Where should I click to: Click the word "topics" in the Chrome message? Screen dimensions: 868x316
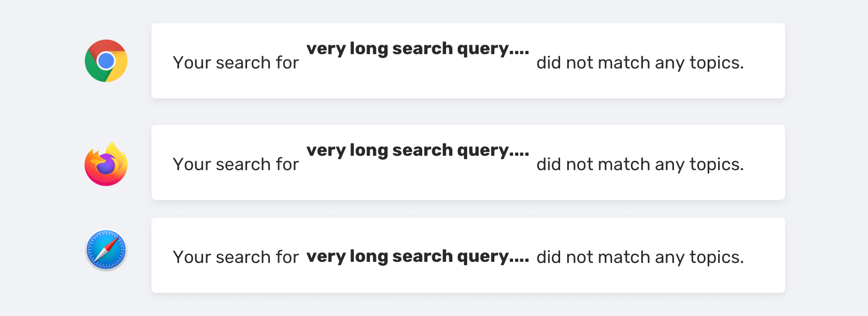pyautogui.click(x=715, y=63)
